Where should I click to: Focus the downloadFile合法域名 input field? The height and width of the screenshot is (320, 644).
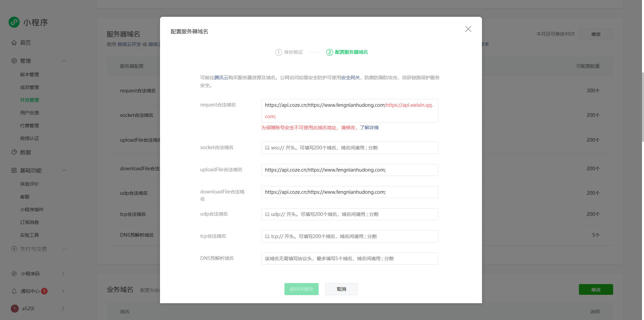point(350,192)
